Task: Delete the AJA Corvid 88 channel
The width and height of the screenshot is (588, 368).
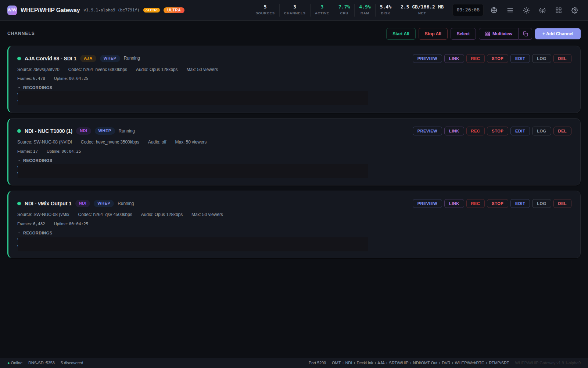Action: 562,59
